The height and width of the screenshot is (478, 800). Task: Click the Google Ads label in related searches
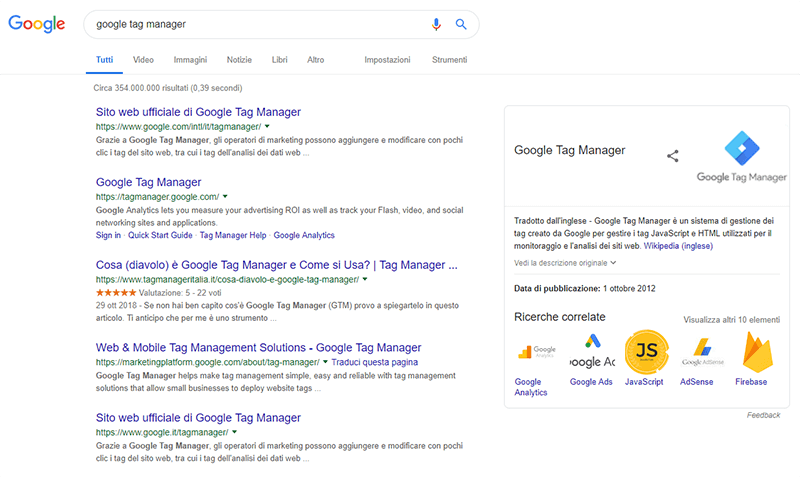click(591, 382)
